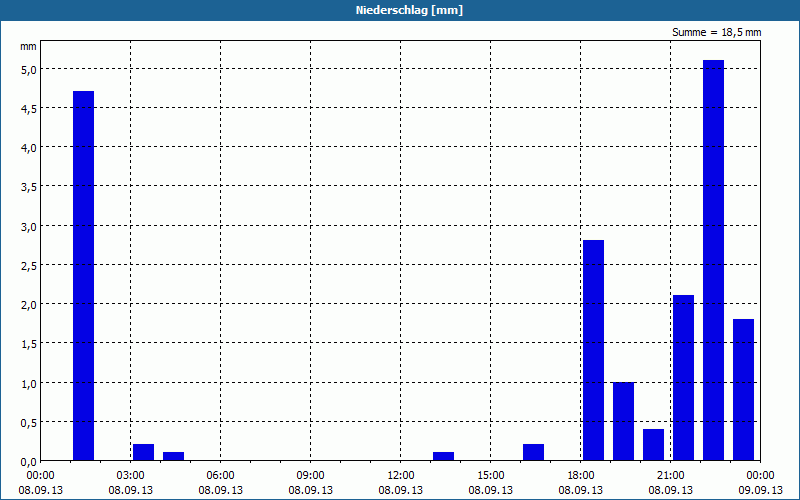Image resolution: width=800 pixels, height=500 pixels.
Task: Click the y-axis label '2,5'
Action: pyautogui.click(x=29, y=266)
